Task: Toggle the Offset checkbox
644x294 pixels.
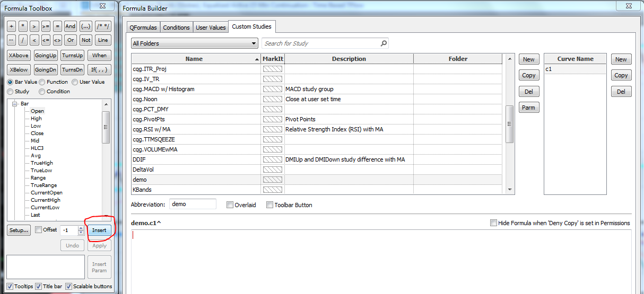Action: 38,230
